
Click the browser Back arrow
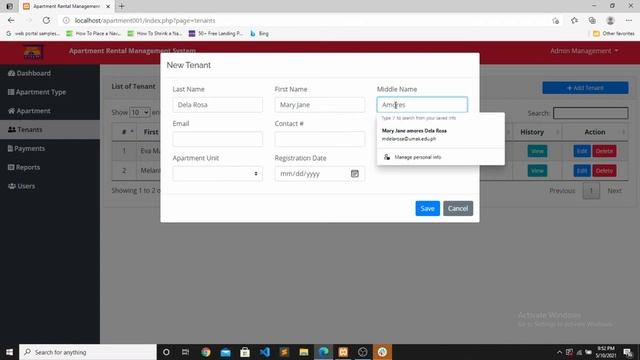tap(11, 20)
